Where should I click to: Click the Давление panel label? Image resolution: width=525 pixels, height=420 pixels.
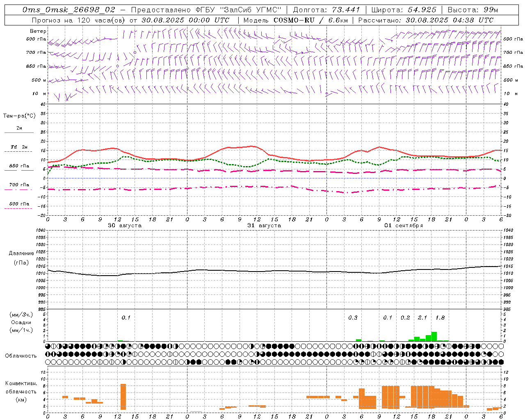[x=21, y=253]
